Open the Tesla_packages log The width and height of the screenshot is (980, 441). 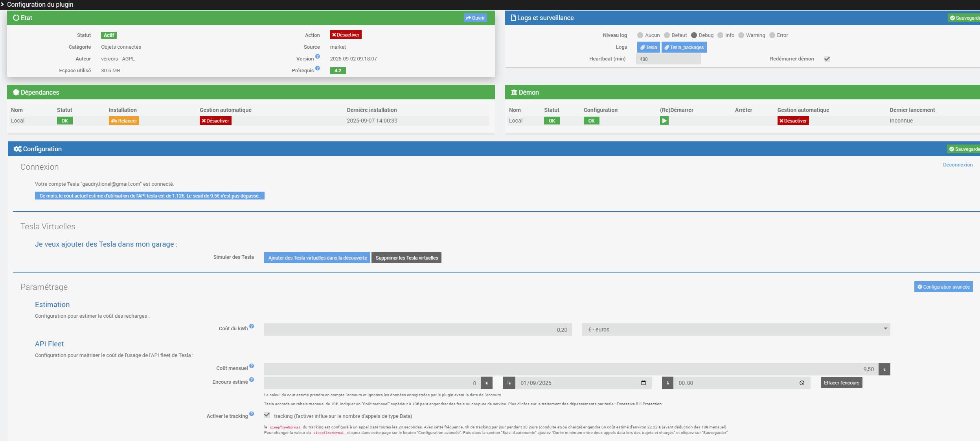[x=684, y=48]
